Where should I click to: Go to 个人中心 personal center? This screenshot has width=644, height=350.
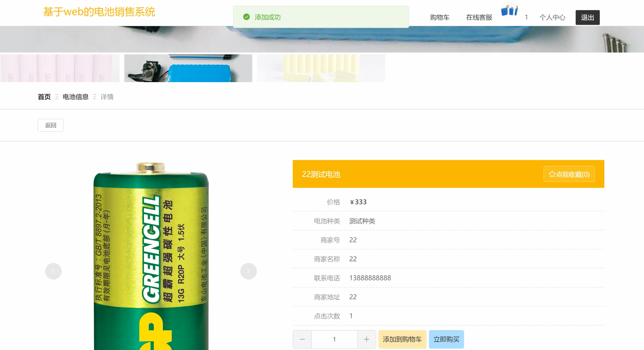click(x=552, y=17)
